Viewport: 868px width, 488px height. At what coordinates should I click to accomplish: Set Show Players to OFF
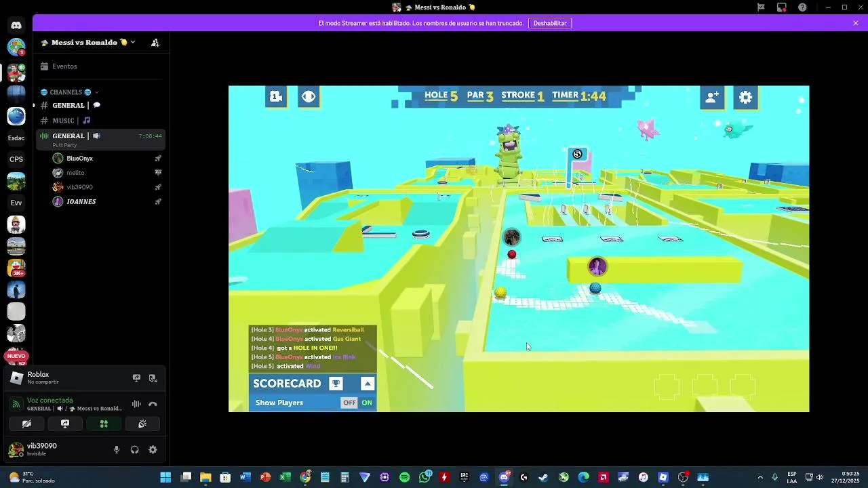click(349, 403)
